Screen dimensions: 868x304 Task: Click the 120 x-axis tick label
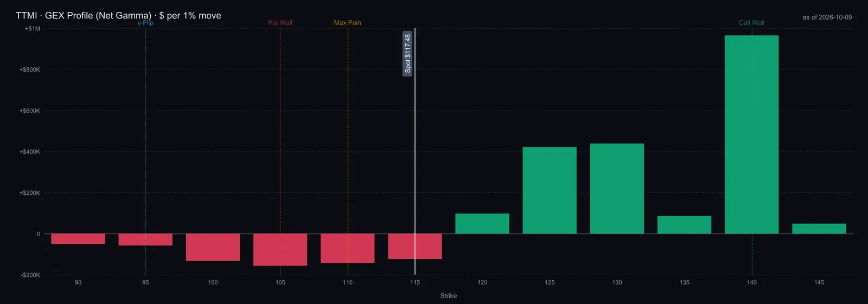click(482, 282)
